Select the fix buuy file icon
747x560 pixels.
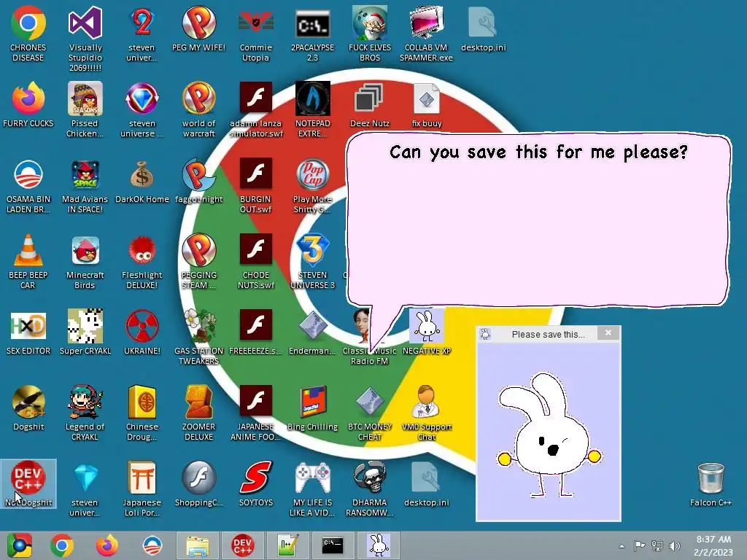(x=426, y=98)
